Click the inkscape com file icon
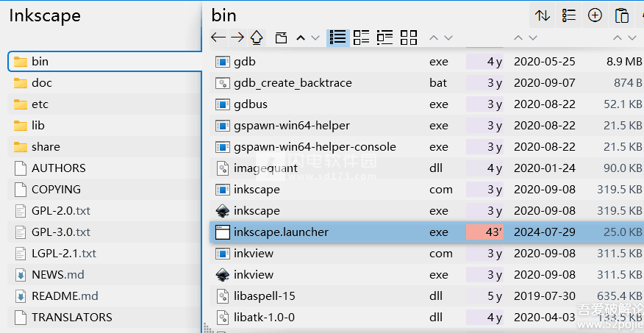Viewport: 644px width, 333px height. point(222,190)
